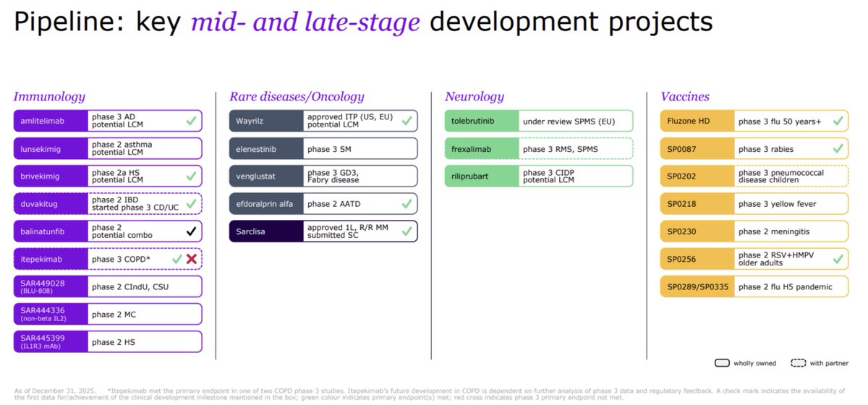Click 'phase 2 MC' text
This screenshot has width=868, height=405.
(x=114, y=314)
